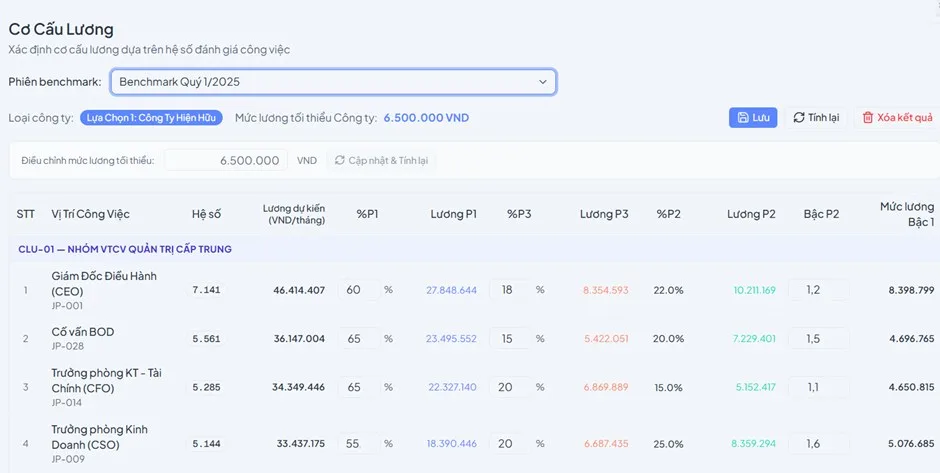Click the %P1 field for Trưởng phòng KT - Tài Chính
This screenshot has height=473, width=940.
358,387
